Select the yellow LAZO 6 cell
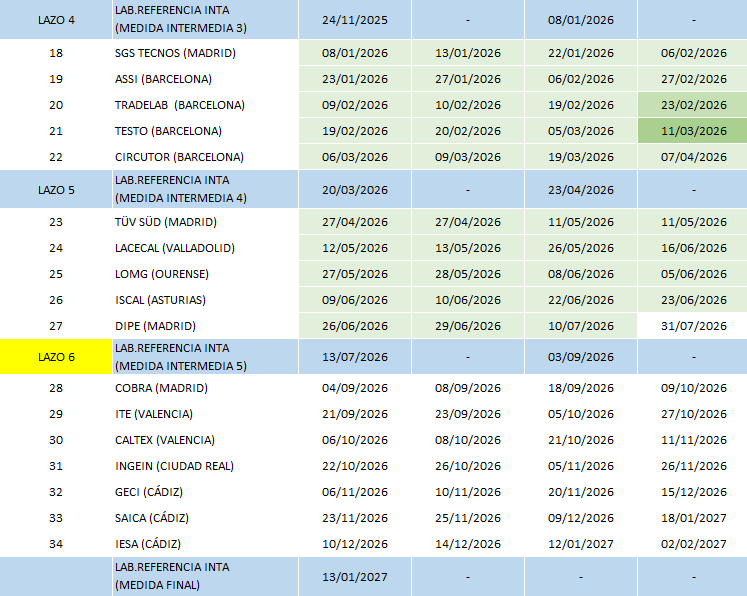Image resolution: width=747 pixels, height=596 pixels. (x=56, y=357)
